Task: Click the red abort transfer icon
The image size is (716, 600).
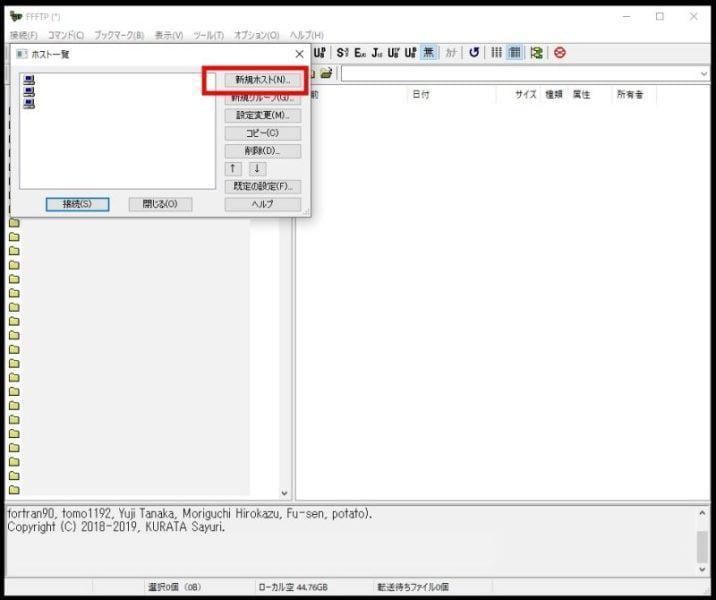Action: (560, 53)
